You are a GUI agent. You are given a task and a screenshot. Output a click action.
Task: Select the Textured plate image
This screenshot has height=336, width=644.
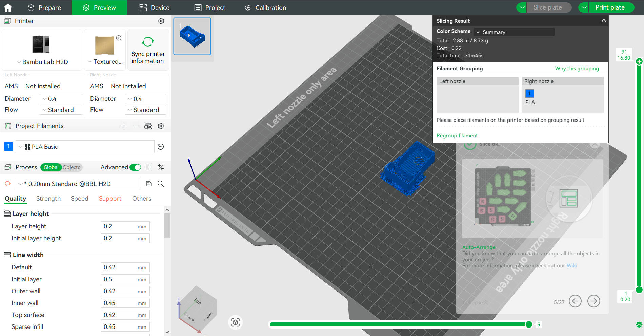click(x=105, y=45)
